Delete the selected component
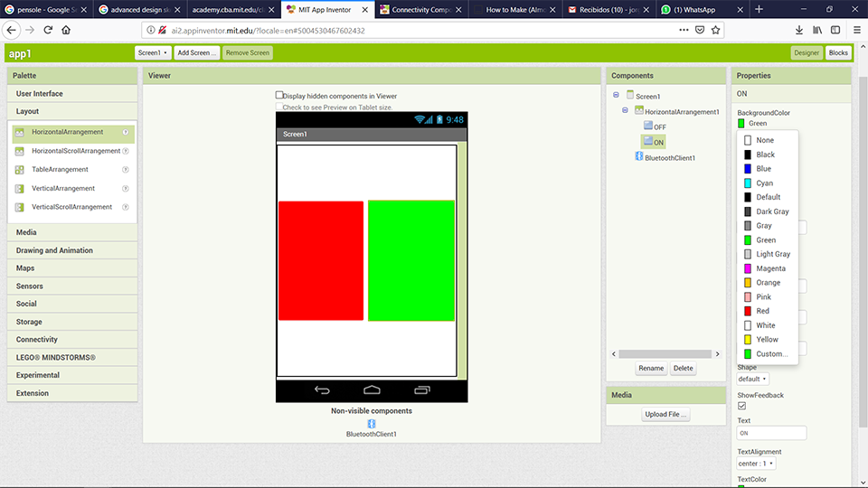 684,369
